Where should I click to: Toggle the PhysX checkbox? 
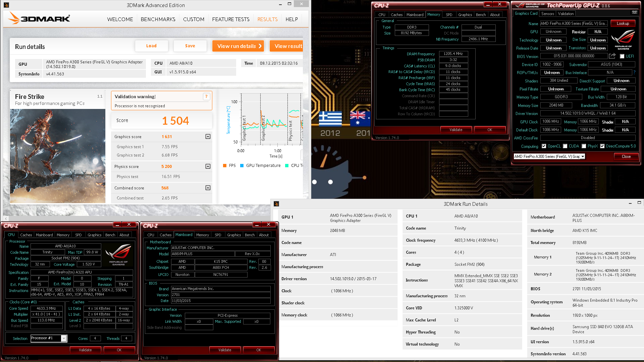click(x=584, y=146)
